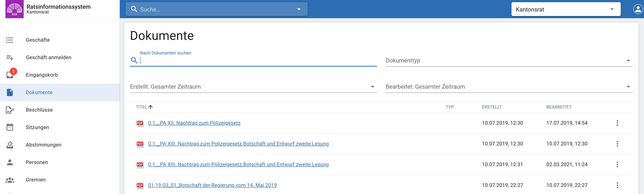Click the Ratsinformationssystem purple logo

pos(15,9)
